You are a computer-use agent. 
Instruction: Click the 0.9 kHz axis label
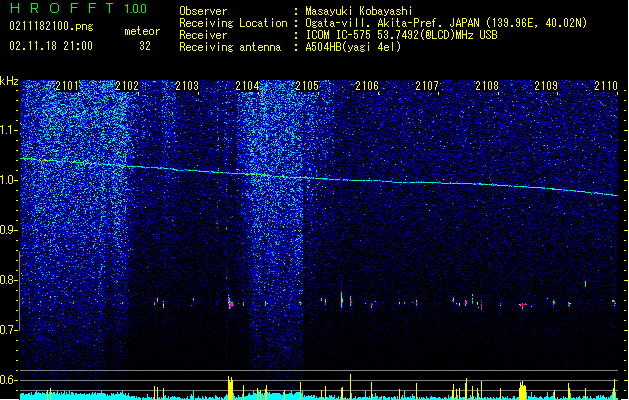pyautogui.click(x=8, y=230)
